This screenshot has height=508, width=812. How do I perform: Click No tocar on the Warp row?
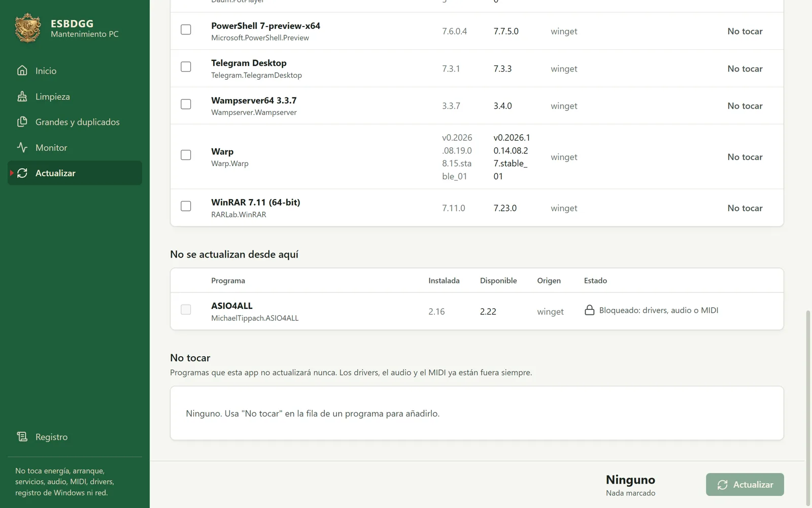click(745, 157)
